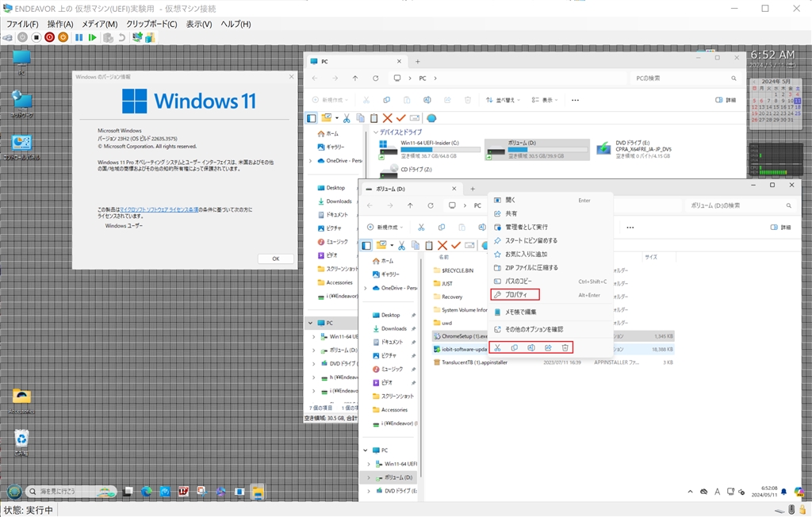Click the globe icon in PC window toolbar
This screenshot has width=812, height=517.
tap(431, 118)
